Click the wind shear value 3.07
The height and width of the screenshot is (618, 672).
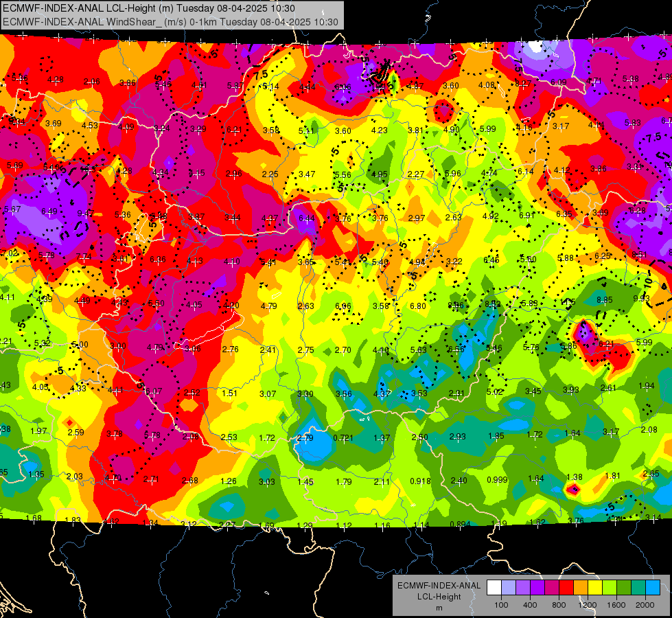pos(268,393)
